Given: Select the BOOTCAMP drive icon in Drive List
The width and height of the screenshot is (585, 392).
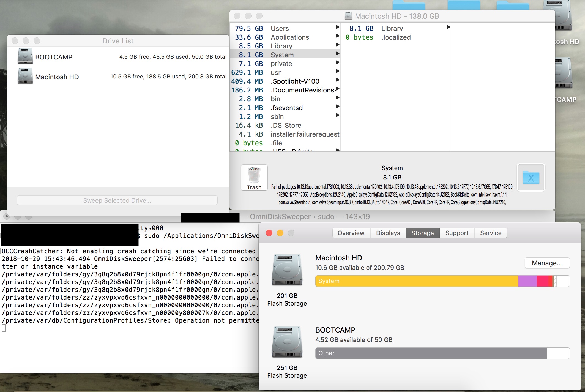Looking at the screenshot, I should click(25, 56).
